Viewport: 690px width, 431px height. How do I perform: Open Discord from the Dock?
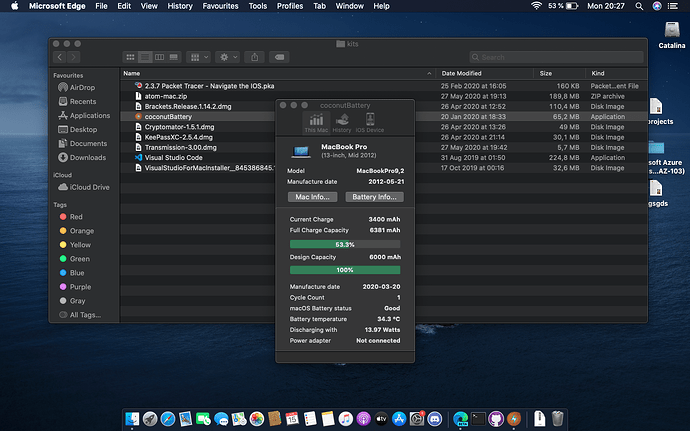pos(435,419)
